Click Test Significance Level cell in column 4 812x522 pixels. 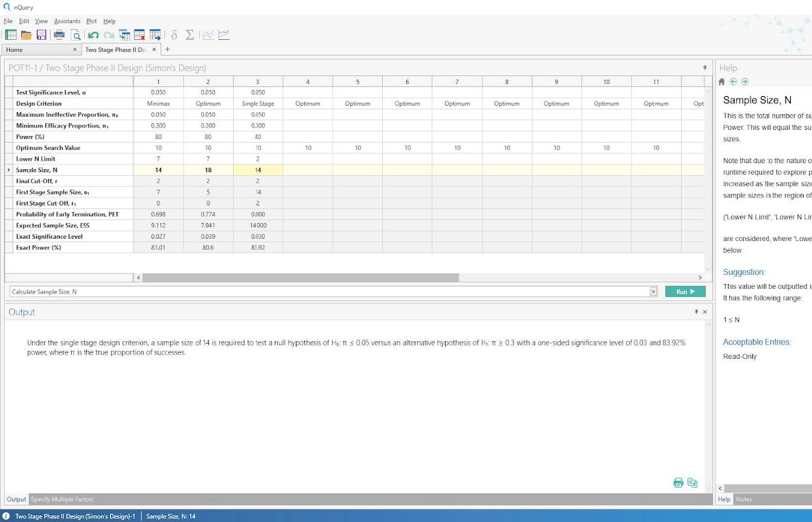click(x=307, y=92)
